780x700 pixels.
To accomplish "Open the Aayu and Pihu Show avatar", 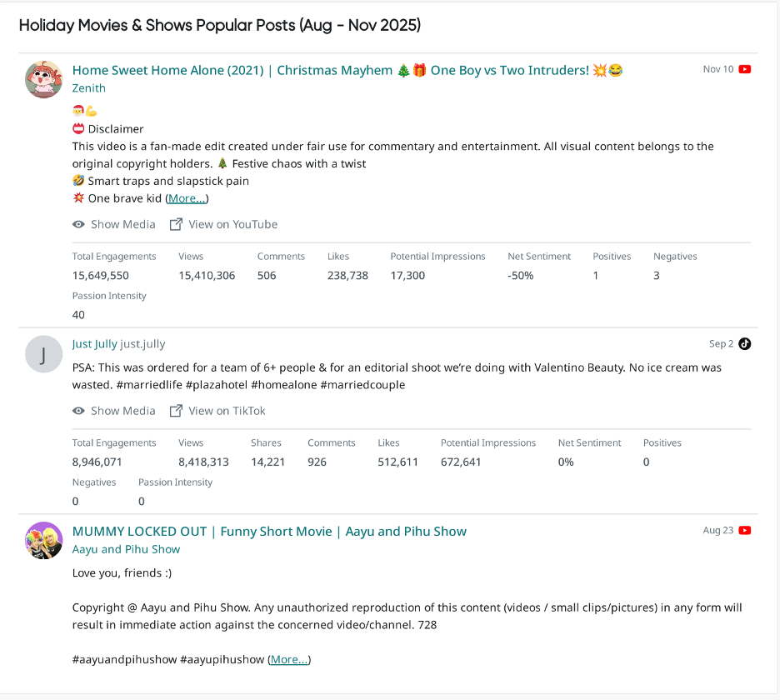I will coord(43,540).
